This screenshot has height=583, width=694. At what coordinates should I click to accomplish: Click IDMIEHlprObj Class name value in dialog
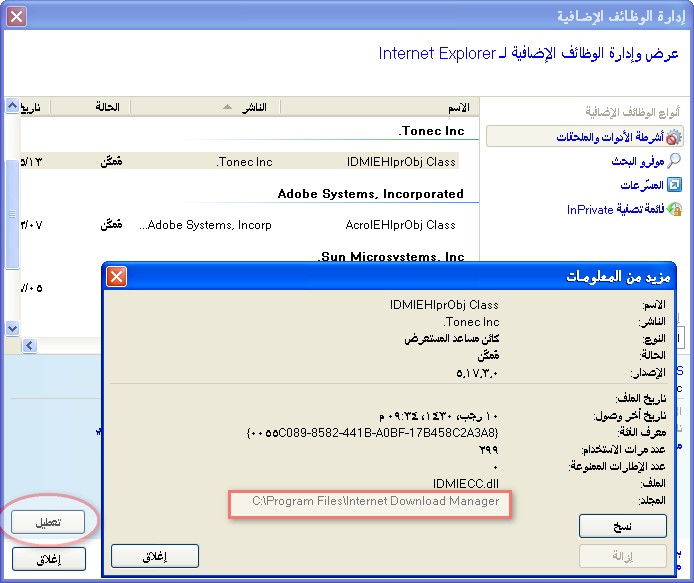(x=444, y=305)
